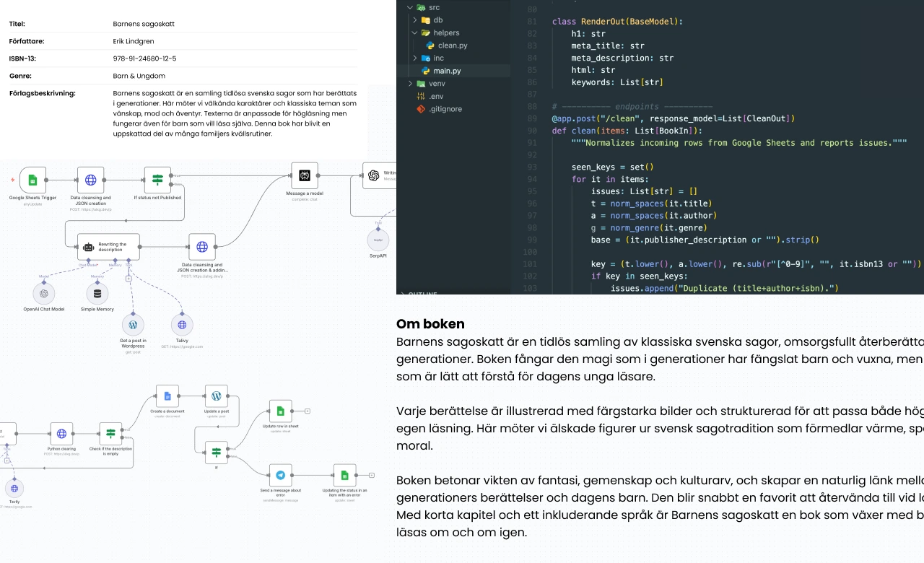The image size is (924, 563).
Task: Collapse the src folder in explorer
Action: tap(411, 7)
